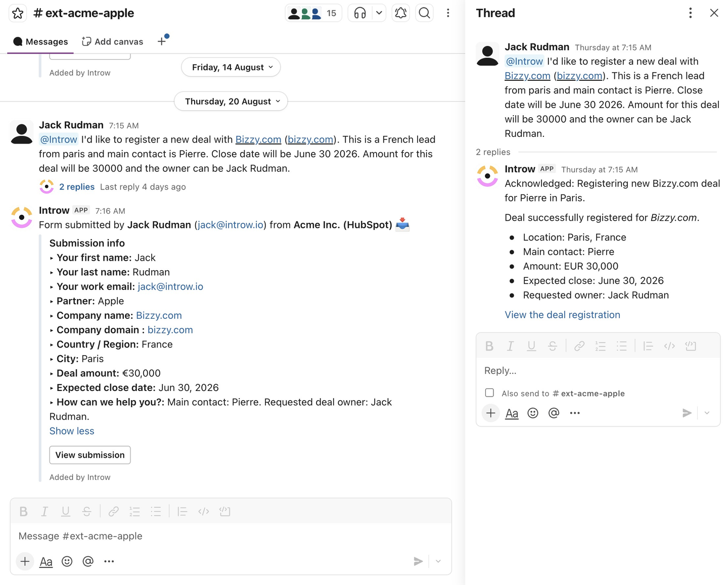
Task: Open attachments plus button in thread composer
Action: click(490, 413)
